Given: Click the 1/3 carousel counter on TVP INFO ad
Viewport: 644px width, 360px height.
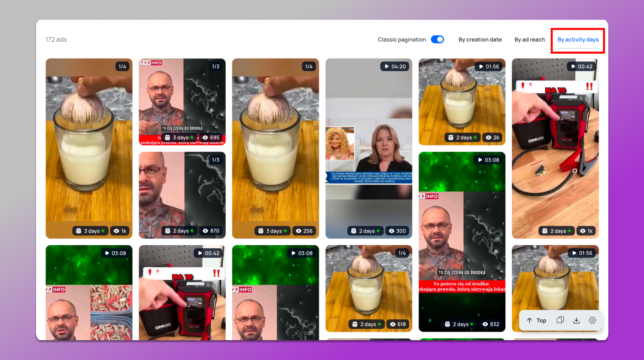Looking at the screenshot, I should click(216, 67).
